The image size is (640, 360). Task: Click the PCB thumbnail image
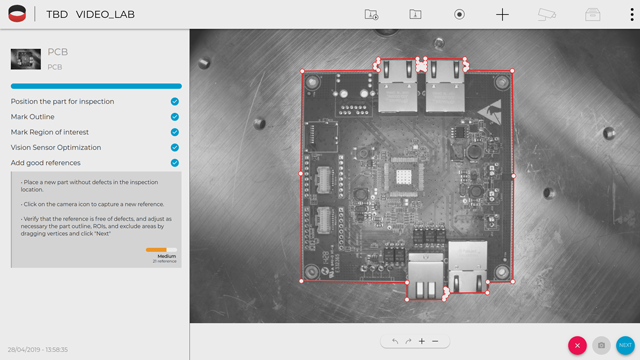(x=26, y=59)
